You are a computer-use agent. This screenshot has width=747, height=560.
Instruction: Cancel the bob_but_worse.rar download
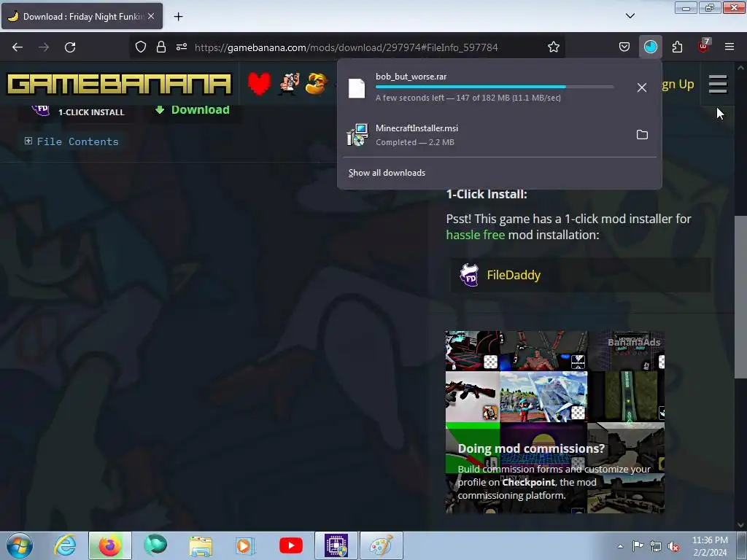[642, 87]
